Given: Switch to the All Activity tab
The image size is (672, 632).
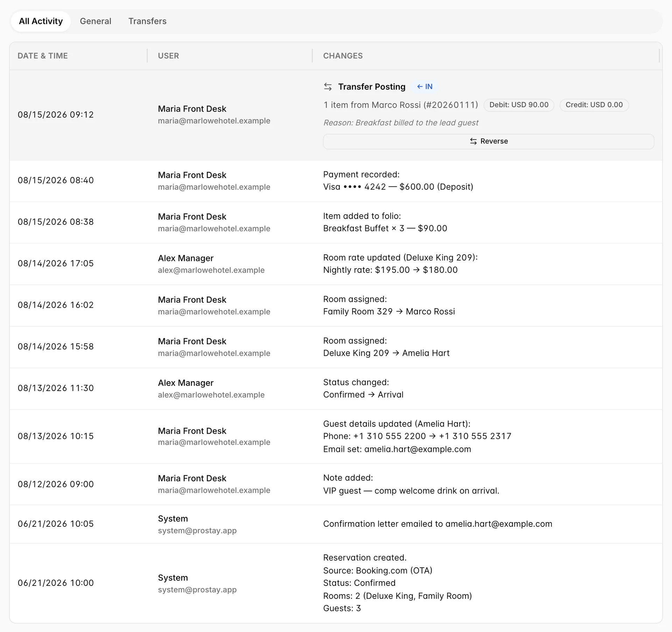Looking at the screenshot, I should point(41,21).
